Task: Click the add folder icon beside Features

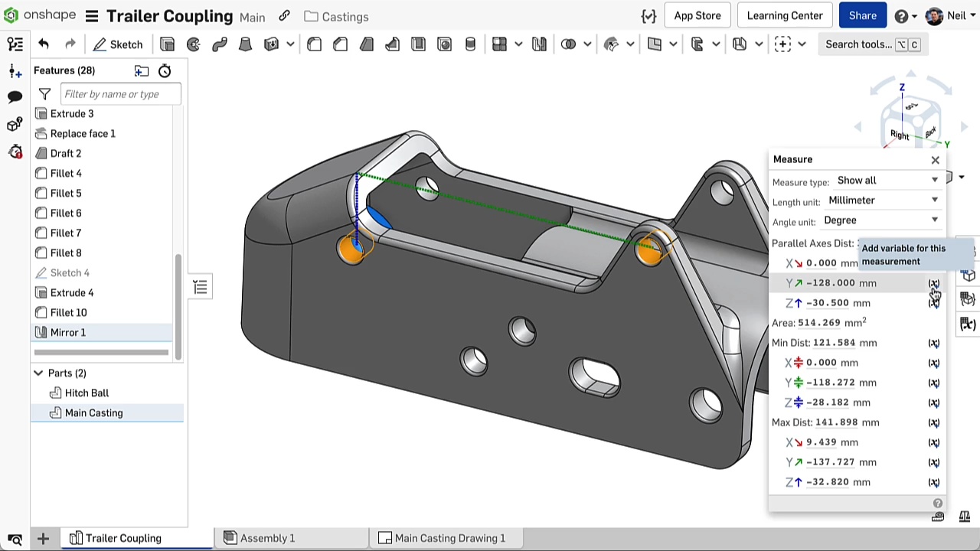Action: (142, 71)
